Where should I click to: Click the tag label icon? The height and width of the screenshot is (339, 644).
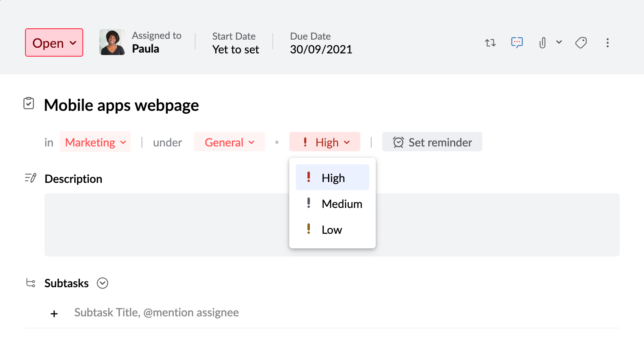click(581, 42)
